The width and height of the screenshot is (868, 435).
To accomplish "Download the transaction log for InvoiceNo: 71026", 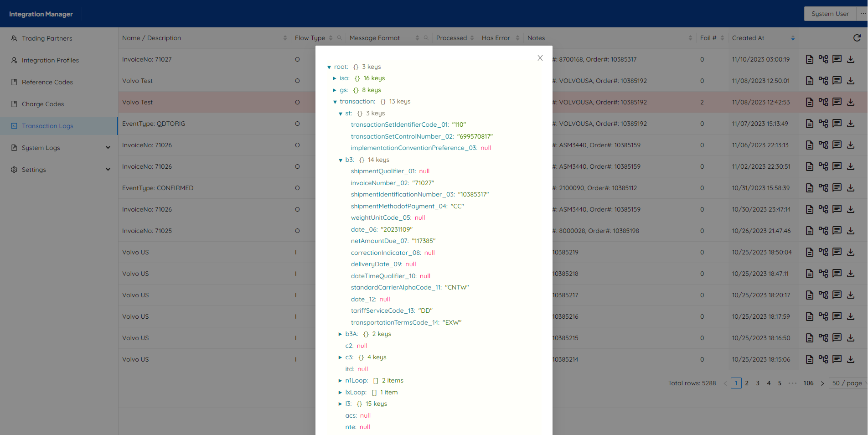I will point(851,145).
